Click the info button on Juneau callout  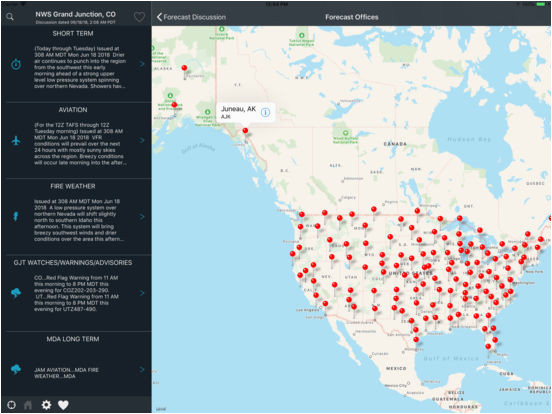click(x=265, y=112)
